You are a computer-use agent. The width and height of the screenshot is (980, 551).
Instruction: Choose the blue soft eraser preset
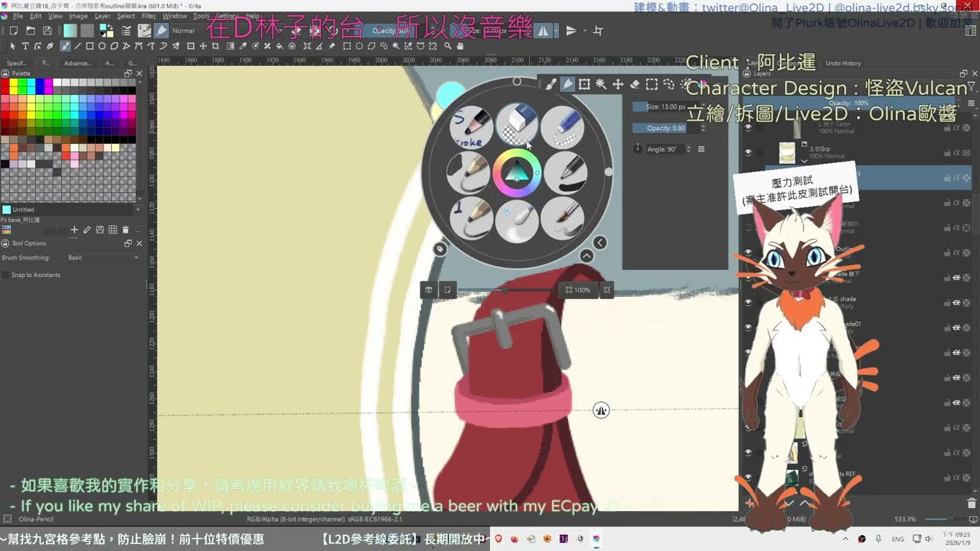click(563, 126)
